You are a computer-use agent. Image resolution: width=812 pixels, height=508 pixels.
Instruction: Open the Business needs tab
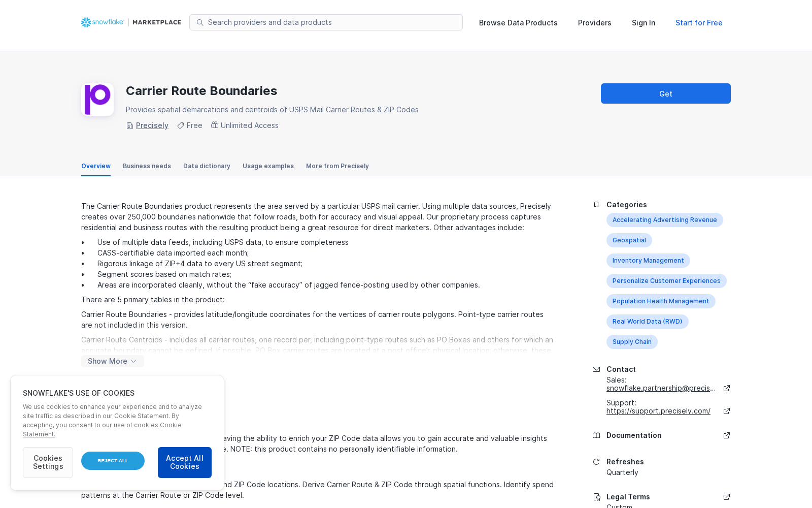147,166
